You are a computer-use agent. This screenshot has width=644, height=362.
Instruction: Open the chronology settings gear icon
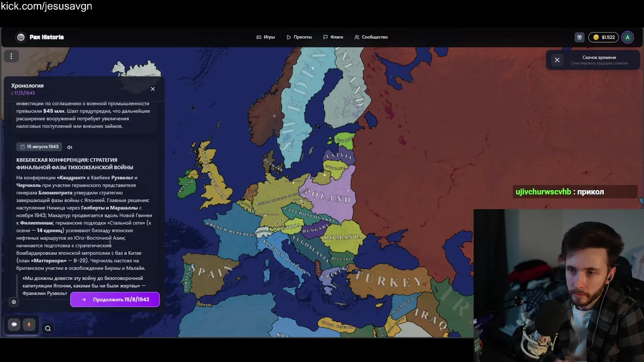coord(14,302)
